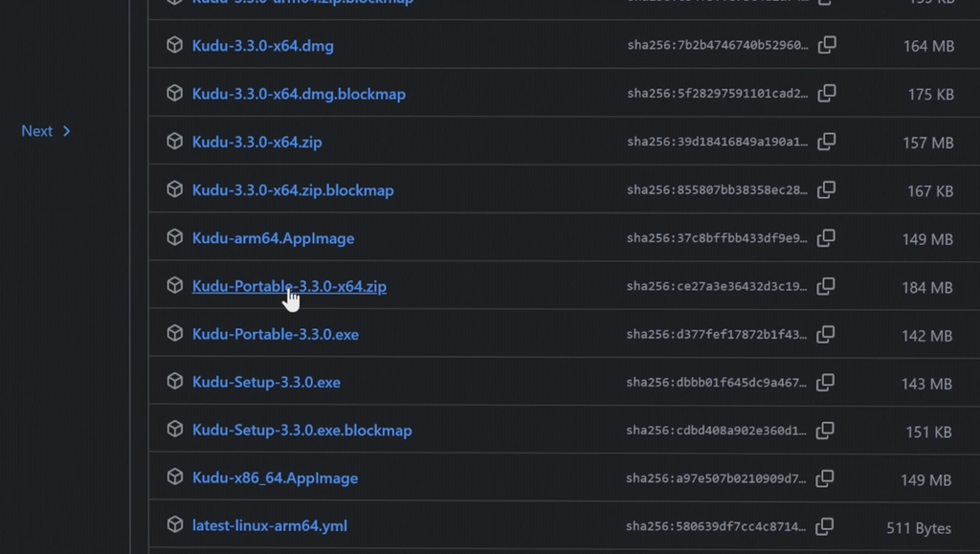The width and height of the screenshot is (980, 554).
Task: Click hash text sha256:37c8bffbb433df9e9…
Action: click(x=717, y=238)
